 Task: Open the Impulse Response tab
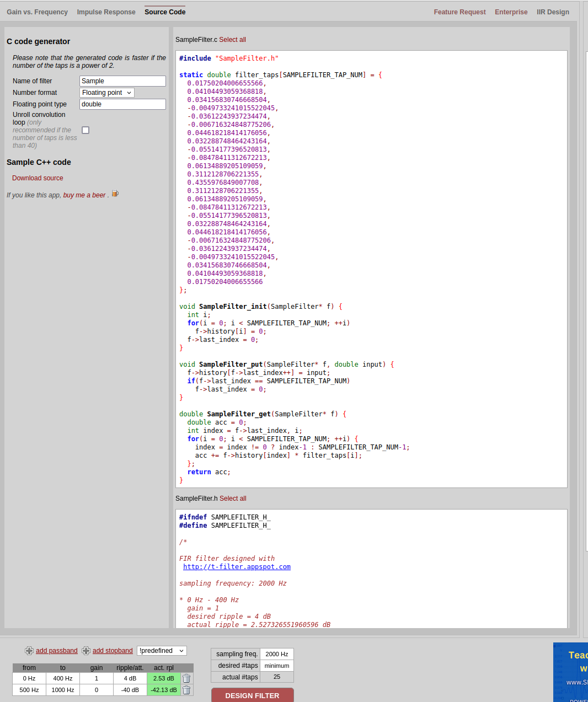pyautogui.click(x=106, y=12)
